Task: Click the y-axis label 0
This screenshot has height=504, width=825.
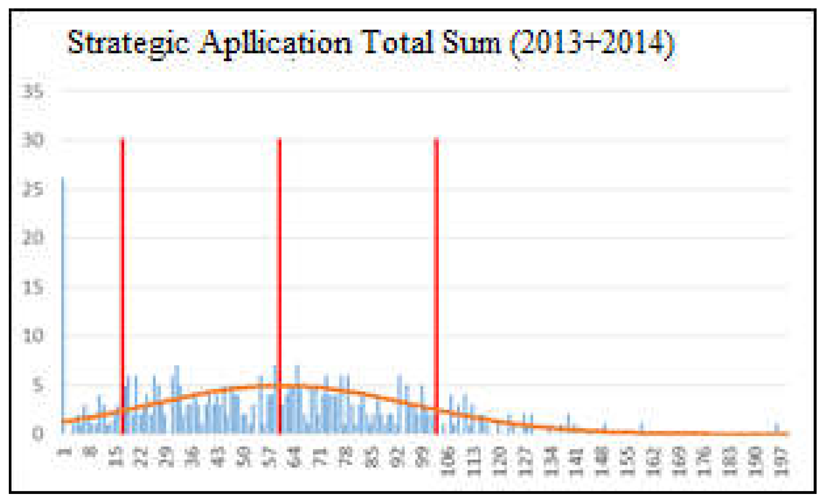Action: (38, 434)
